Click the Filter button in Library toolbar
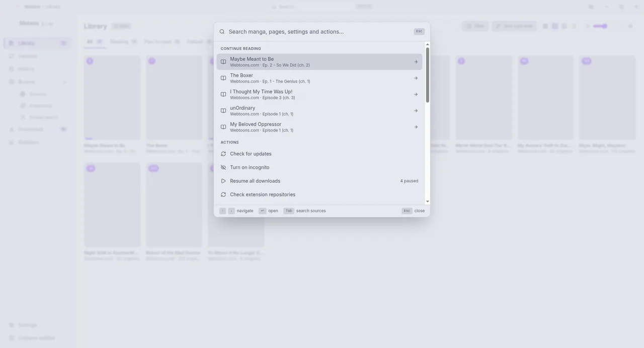The width and height of the screenshot is (644, 348). click(475, 26)
